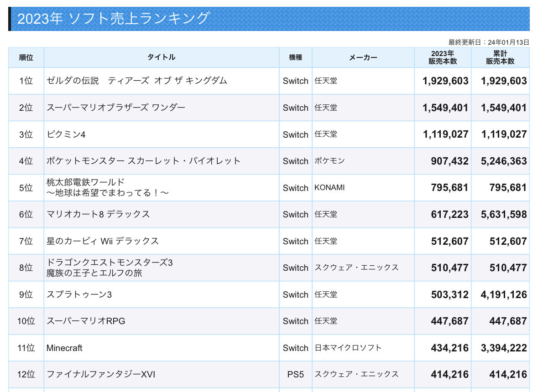Click rank cell 10位
The height and width of the screenshot is (392, 538).
coord(26,321)
